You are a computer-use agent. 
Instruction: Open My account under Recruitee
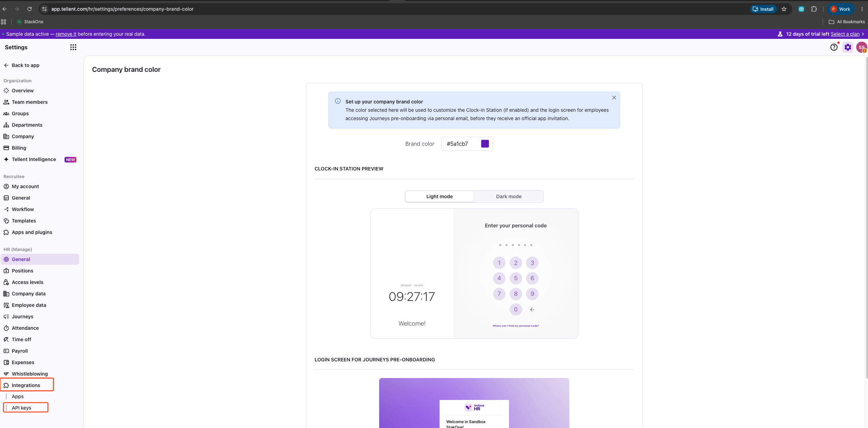pos(40,186)
